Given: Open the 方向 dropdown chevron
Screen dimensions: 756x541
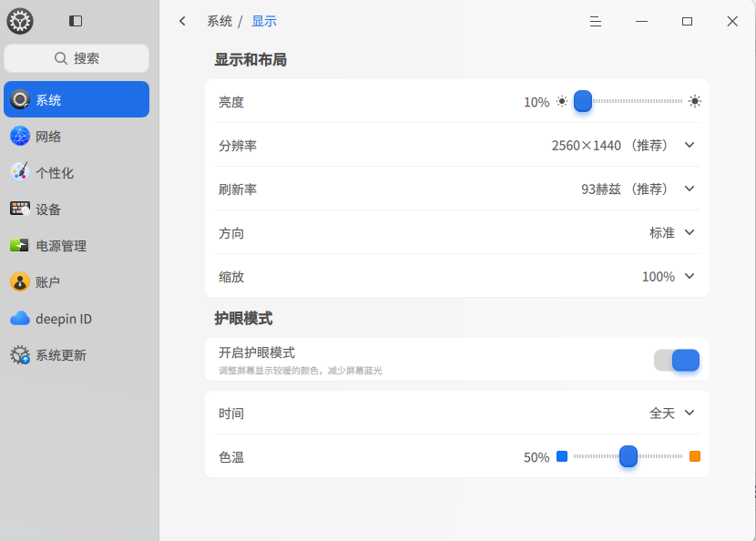Looking at the screenshot, I should 690,232.
